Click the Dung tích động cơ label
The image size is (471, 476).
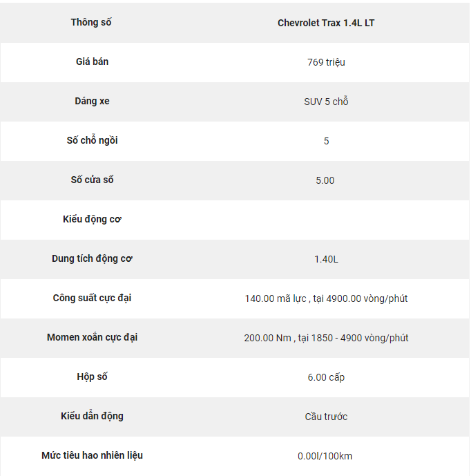tap(92, 258)
